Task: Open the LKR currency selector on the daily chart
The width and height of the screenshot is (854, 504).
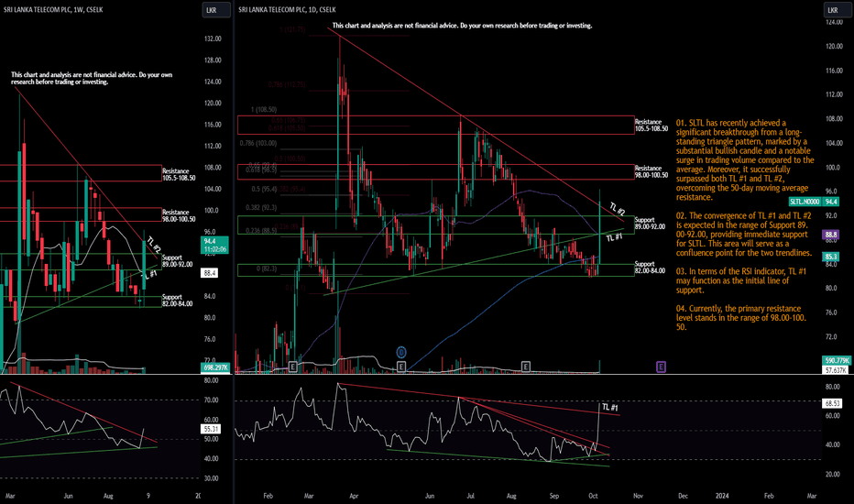Action: coord(837,10)
